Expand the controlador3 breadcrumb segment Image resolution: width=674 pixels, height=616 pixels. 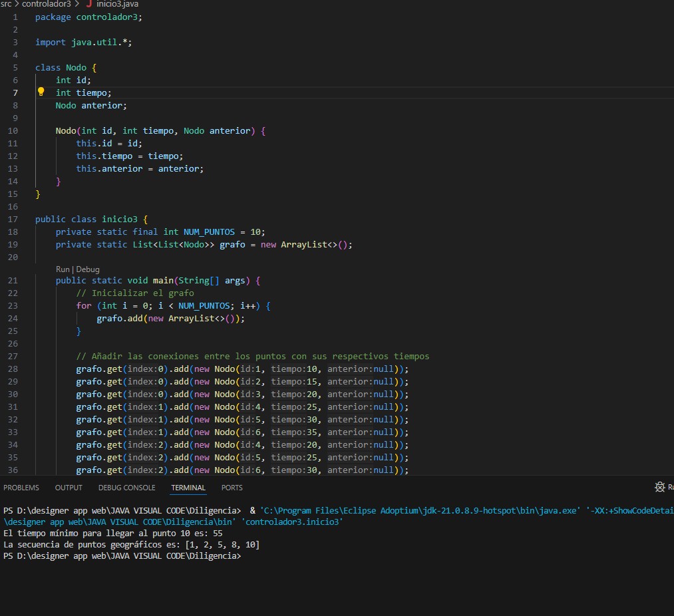pyautogui.click(x=47, y=4)
